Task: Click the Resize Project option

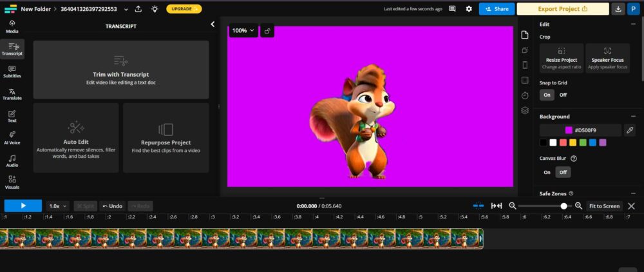Action: 562,59
